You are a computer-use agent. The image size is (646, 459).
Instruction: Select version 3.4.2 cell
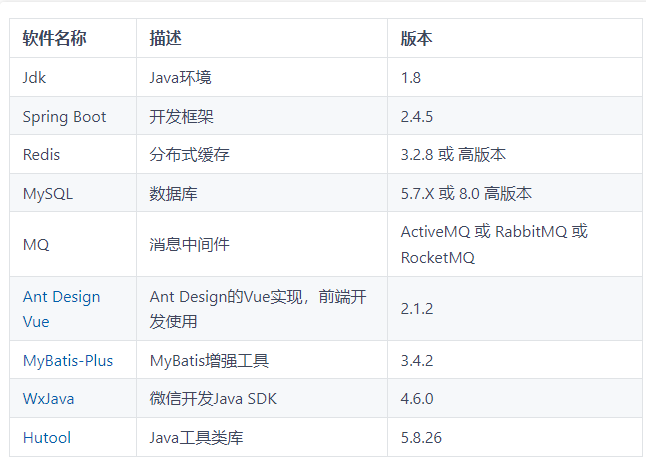click(x=515, y=360)
